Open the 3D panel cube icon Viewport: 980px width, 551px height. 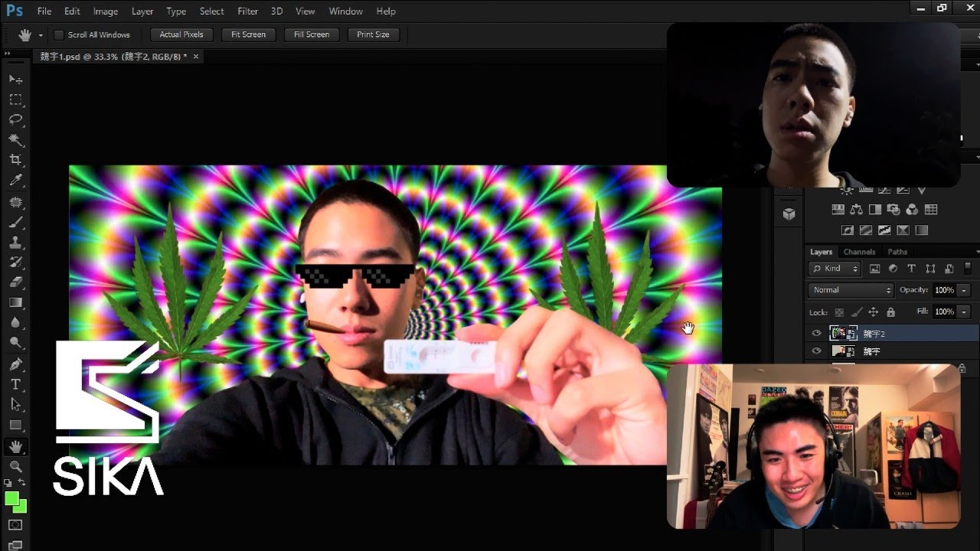789,215
